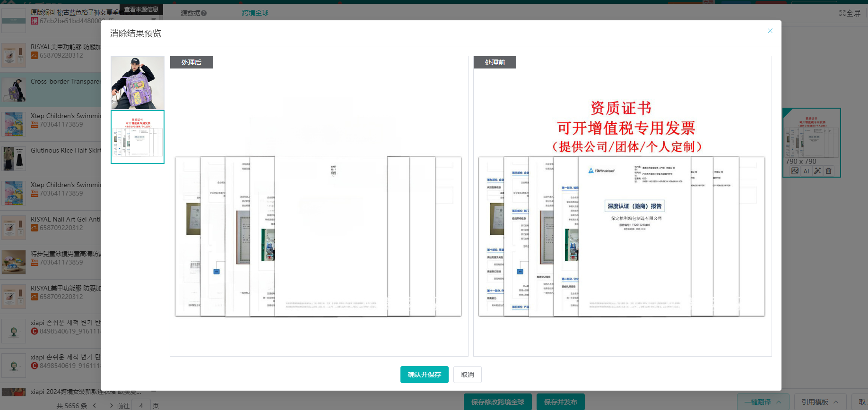Click the upload image icon under 790 x 790
The image size is (868, 410).
[795, 171]
